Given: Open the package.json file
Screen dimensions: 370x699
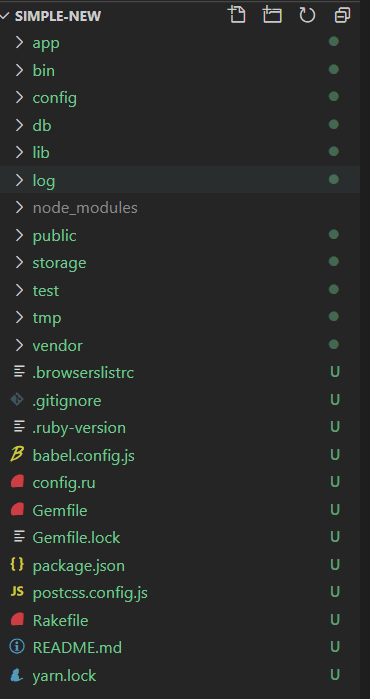Looking at the screenshot, I should (180, 565).
